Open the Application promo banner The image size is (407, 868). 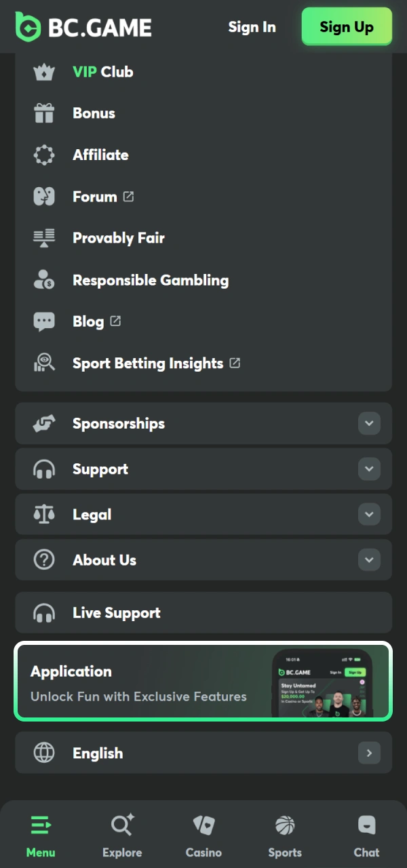coord(203,681)
